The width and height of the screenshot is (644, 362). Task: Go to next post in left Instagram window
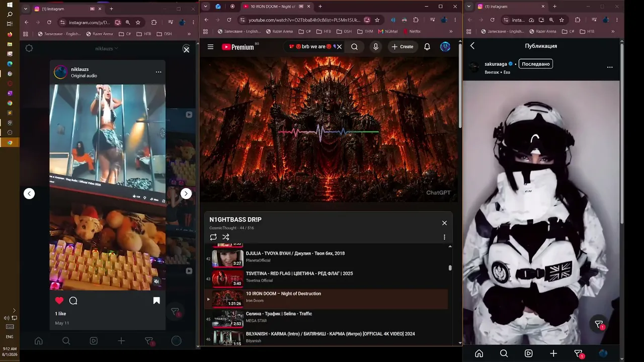[x=186, y=194]
